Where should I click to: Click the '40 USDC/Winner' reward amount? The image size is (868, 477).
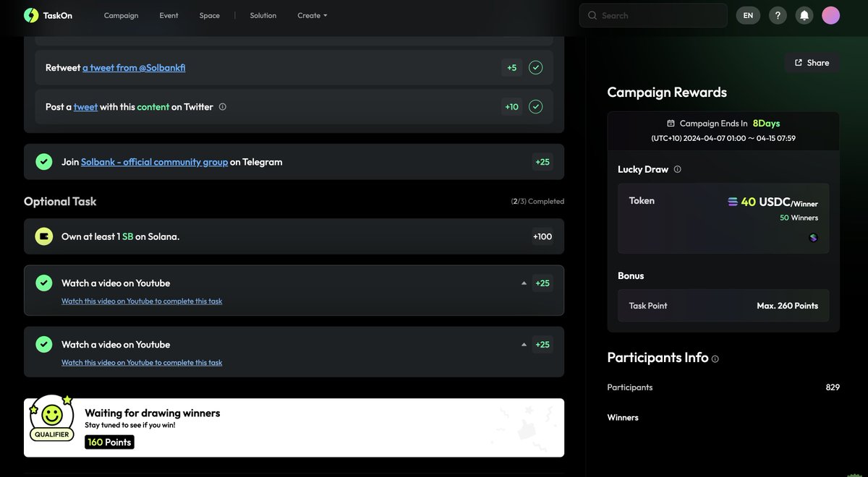click(x=779, y=202)
